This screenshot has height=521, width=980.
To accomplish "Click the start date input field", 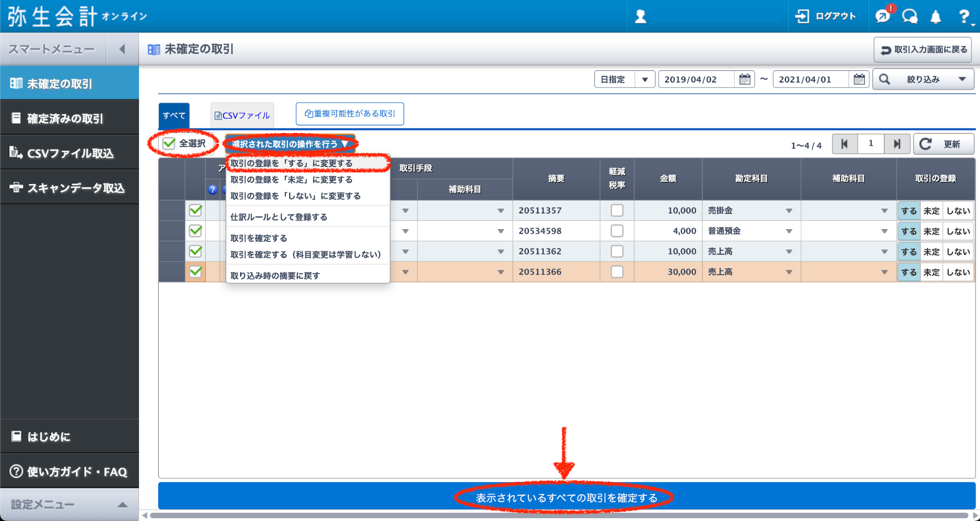I will coord(696,79).
